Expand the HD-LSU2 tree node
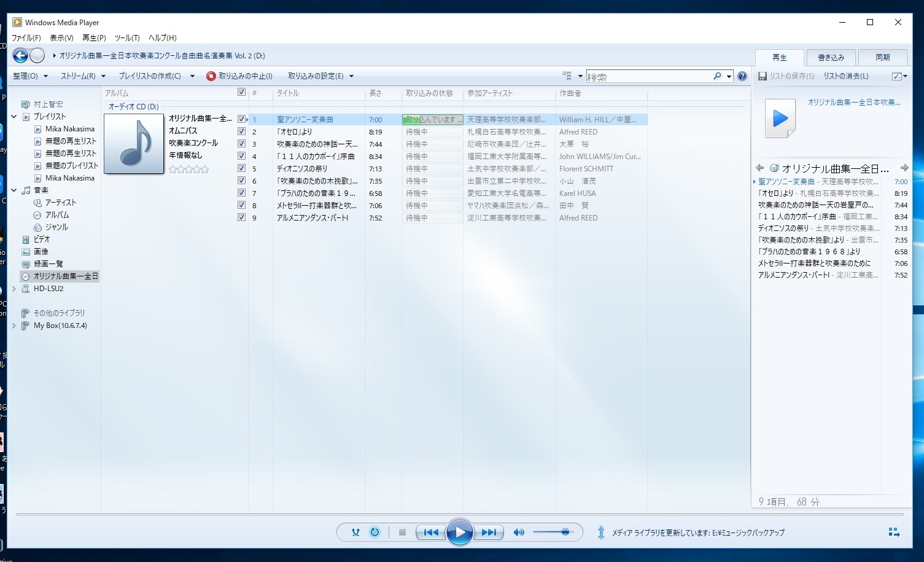The image size is (924, 562). click(14, 289)
